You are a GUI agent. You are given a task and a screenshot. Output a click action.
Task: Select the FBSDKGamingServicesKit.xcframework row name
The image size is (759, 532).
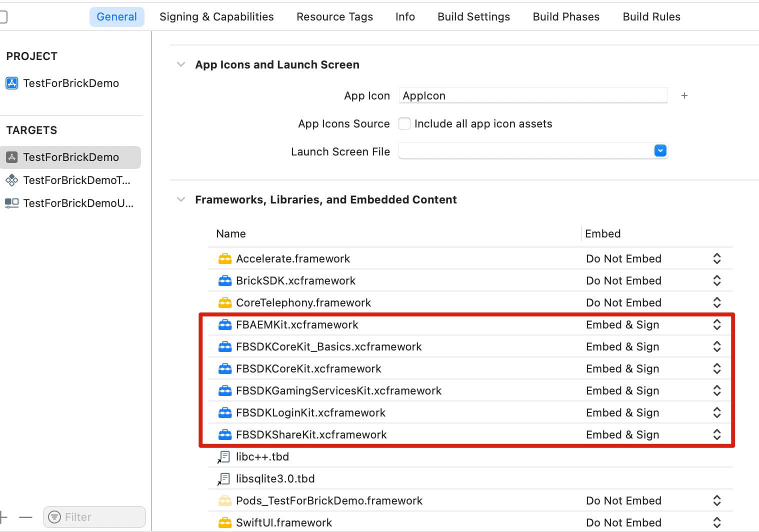[x=338, y=390]
